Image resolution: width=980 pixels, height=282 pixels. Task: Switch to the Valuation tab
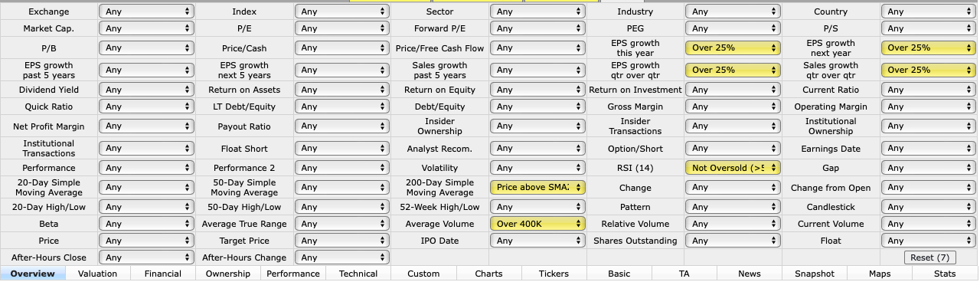(x=98, y=274)
